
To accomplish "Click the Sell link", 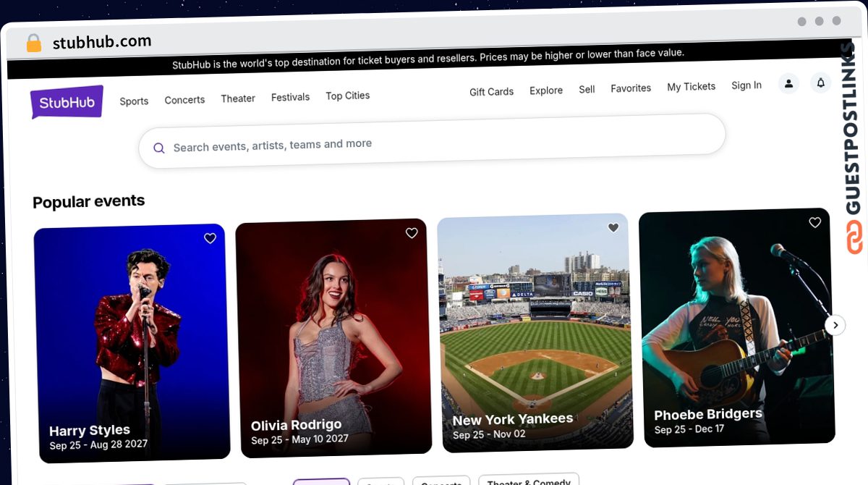I will [x=587, y=89].
